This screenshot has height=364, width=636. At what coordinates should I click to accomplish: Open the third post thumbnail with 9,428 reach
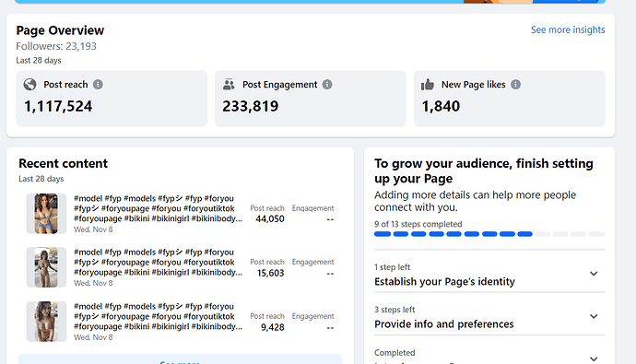(46, 322)
